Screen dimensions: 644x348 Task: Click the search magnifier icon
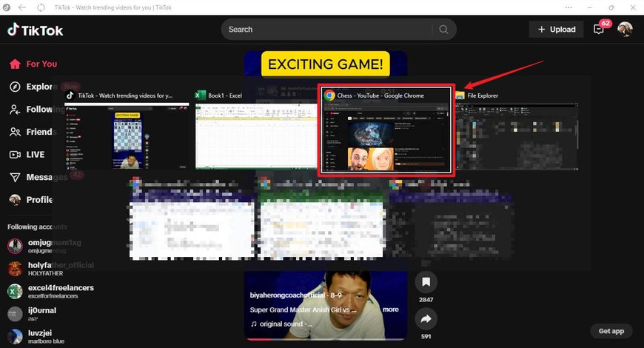tap(443, 30)
